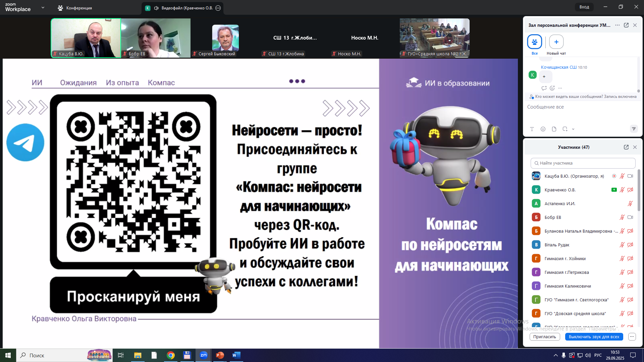Click the Найти участника search field
Viewport: 644px width, 362px height.
(583, 163)
